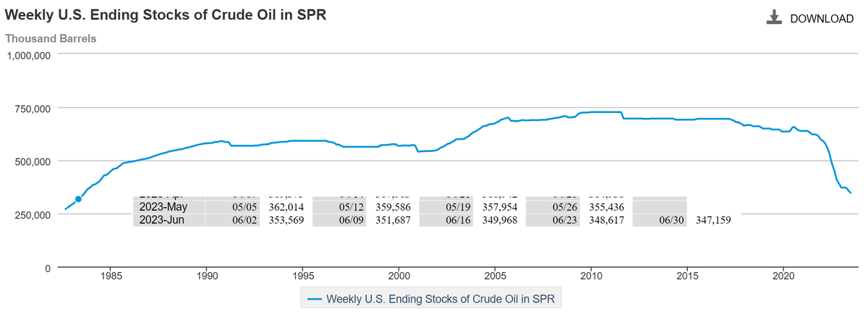Click the 357,954 value cell
868x312 pixels.
click(500, 206)
